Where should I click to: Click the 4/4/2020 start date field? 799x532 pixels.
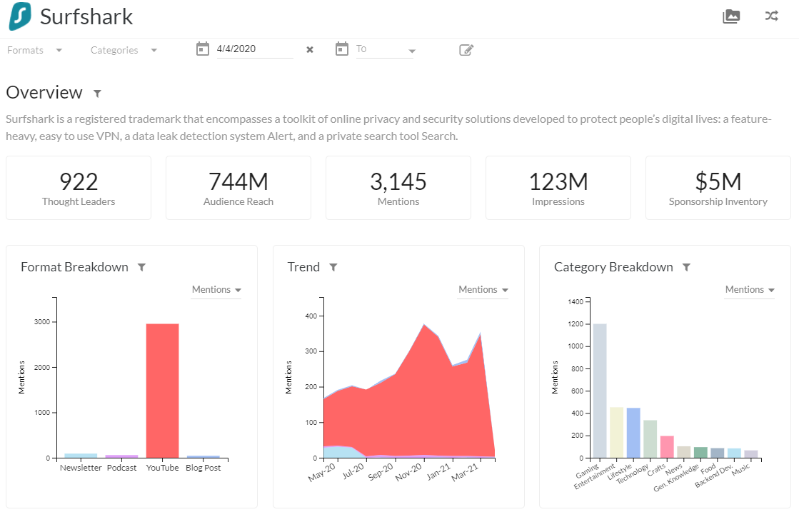pyautogui.click(x=255, y=49)
